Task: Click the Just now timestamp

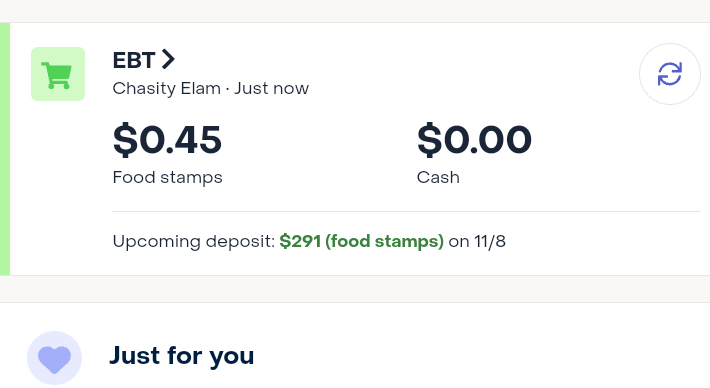Action: tap(272, 88)
